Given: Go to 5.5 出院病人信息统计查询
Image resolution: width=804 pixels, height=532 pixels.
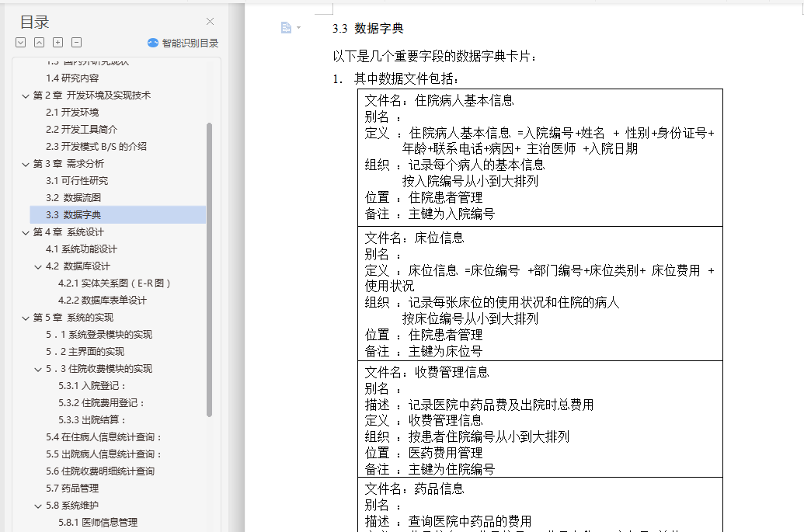Looking at the screenshot, I should (x=105, y=454).
